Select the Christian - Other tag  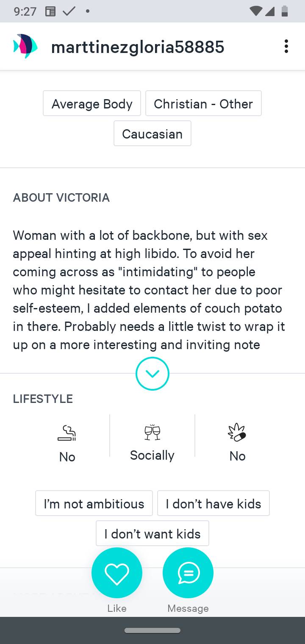pyautogui.click(x=203, y=103)
